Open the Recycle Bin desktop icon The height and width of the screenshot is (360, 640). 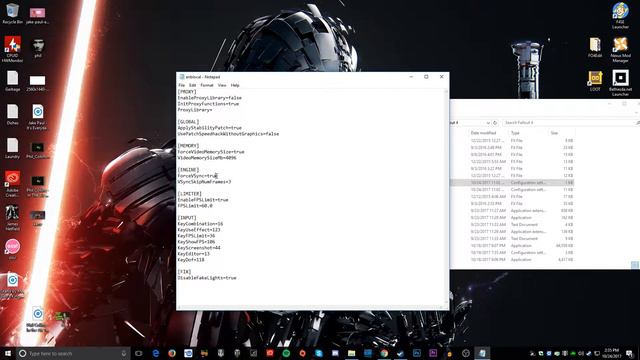[12, 13]
